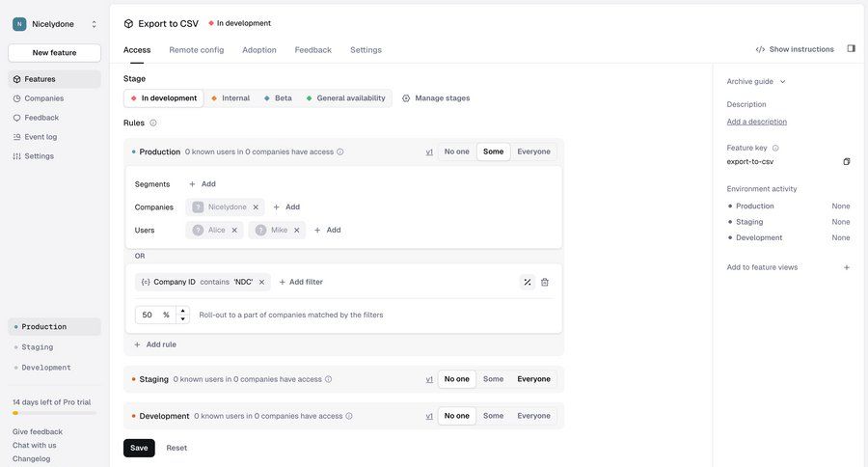Click the 50 percent rollout input field
This screenshot has height=467, width=868.
coord(155,315)
